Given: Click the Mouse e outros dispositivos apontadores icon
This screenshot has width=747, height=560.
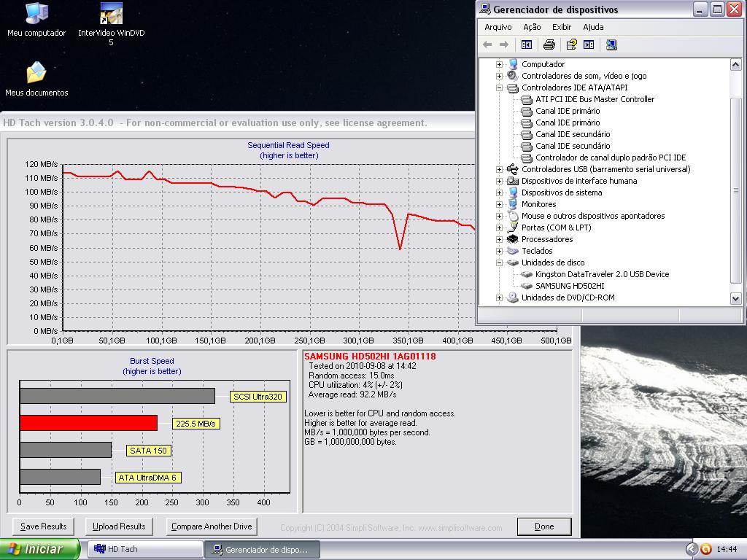Looking at the screenshot, I should 513,216.
